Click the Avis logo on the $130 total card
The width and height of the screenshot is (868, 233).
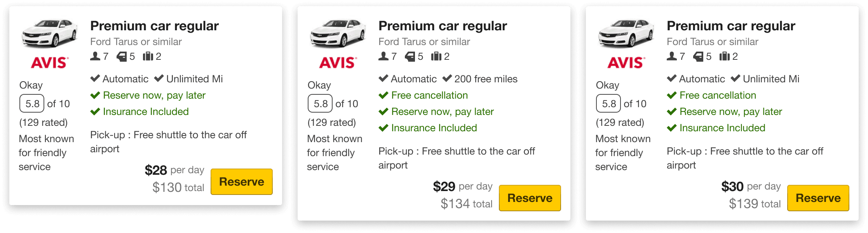(50, 63)
